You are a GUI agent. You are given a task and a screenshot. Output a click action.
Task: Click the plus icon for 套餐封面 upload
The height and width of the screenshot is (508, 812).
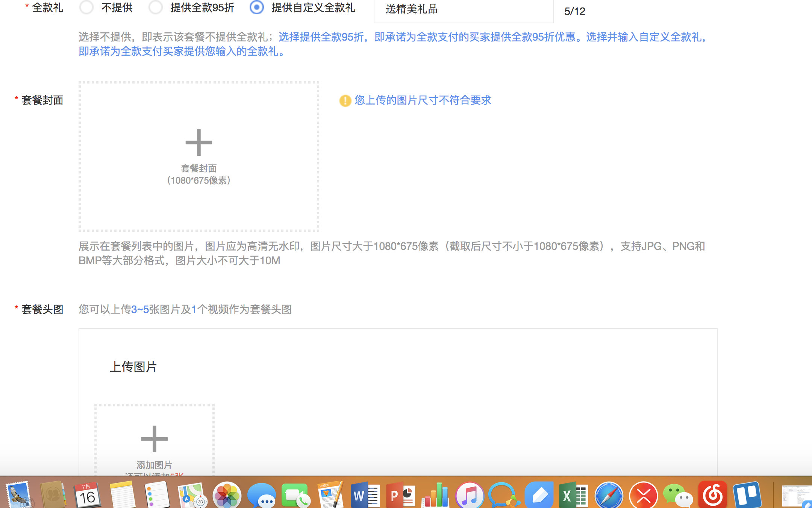coord(199,142)
